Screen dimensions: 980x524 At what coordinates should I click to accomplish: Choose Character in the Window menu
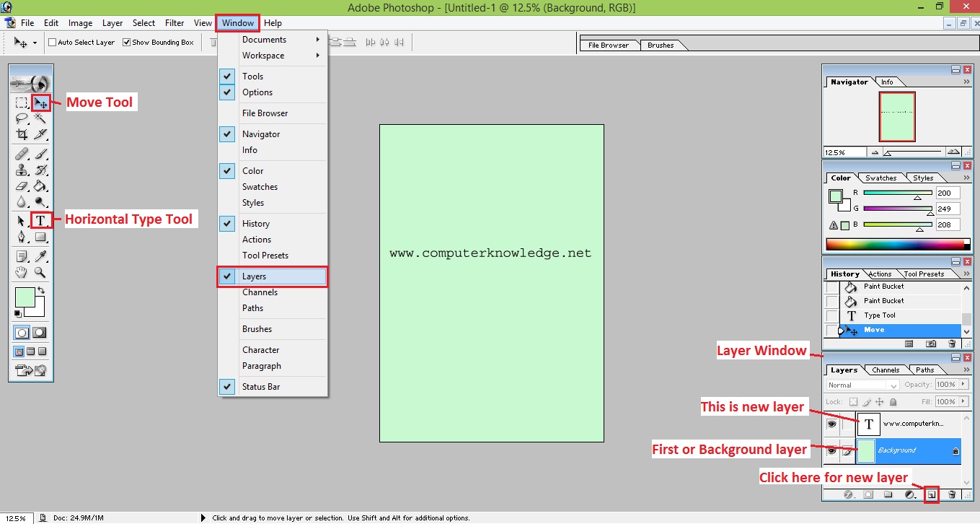(x=273, y=349)
